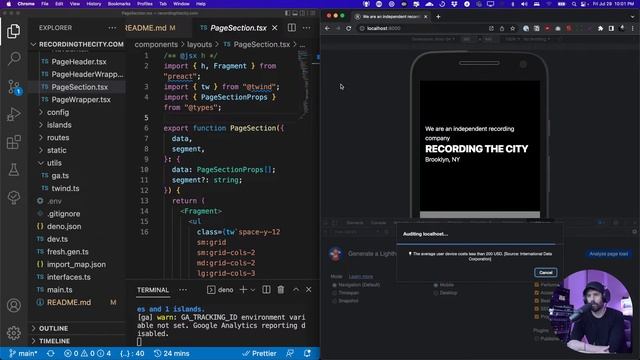This screenshot has width=640, height=360.
Task: Open the Bookmarks menu
Action: point(119,4)
